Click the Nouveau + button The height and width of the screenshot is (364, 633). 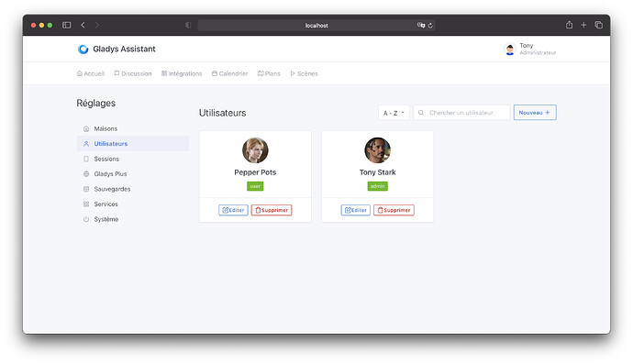tap(535, 113)
